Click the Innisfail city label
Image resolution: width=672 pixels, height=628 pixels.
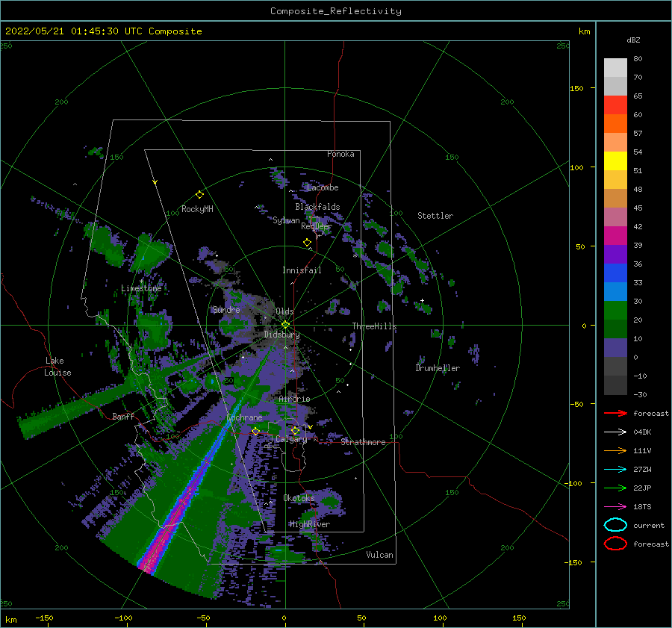coord(302,270)
